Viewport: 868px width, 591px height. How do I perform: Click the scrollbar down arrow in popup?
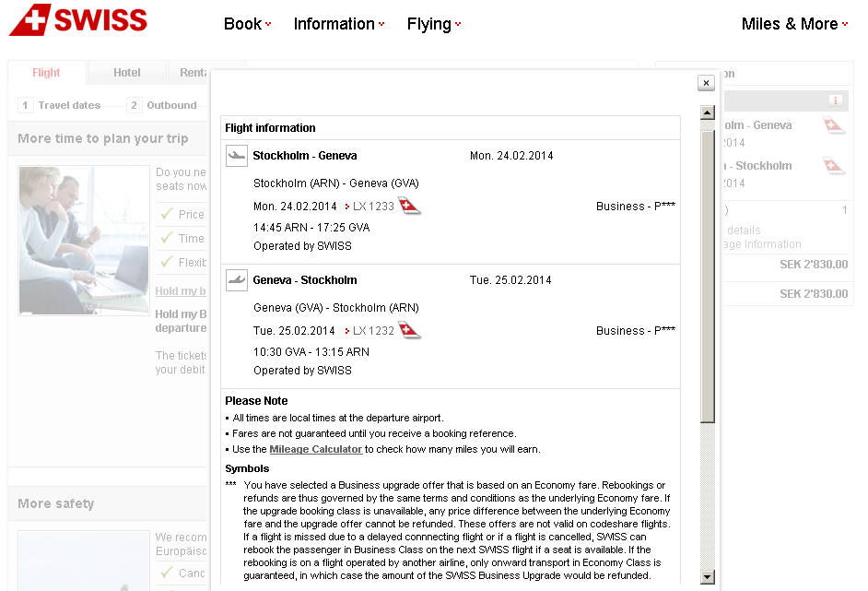tap(708, 577)
